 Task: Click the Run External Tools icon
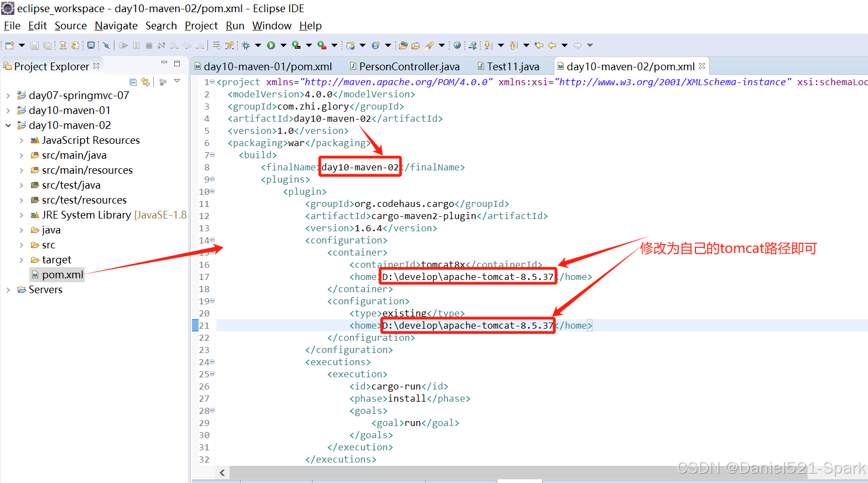[x=321, y=45]
